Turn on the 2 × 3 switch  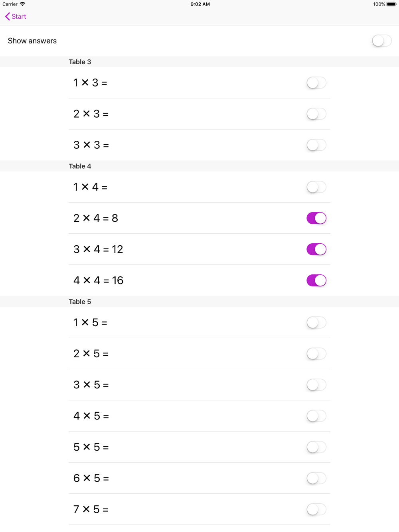pyautogui.click(x=316, y=114)
